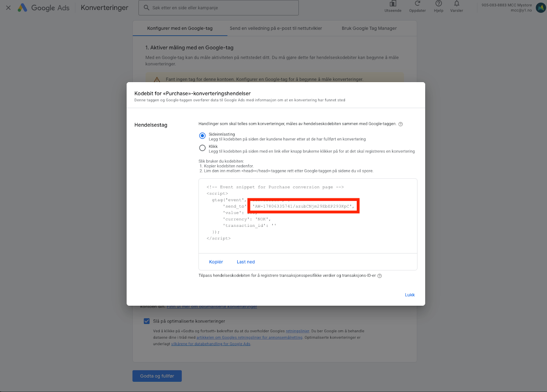Select the Klikk radio option
The width and height of the screenshot is (547, 392).
coord(202,148)
